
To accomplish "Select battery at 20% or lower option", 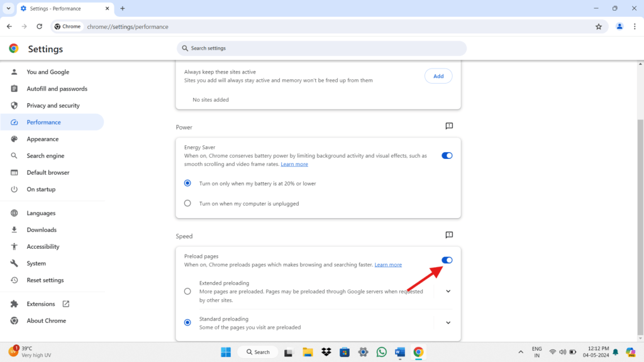I will [187, 183].
